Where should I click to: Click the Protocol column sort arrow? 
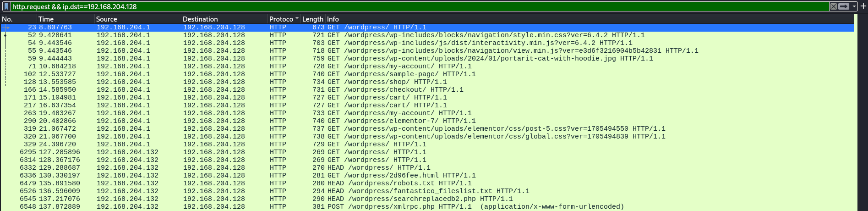click(x=297, y=19)
